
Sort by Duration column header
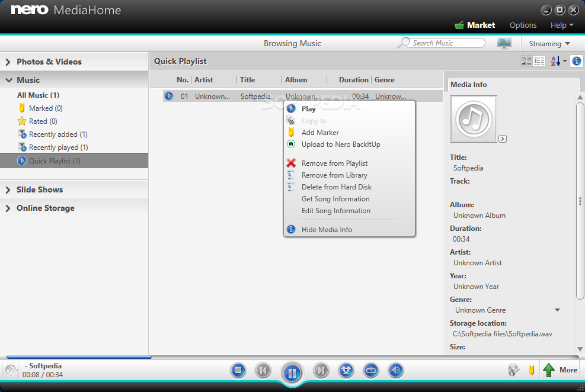tap(353, 80)
